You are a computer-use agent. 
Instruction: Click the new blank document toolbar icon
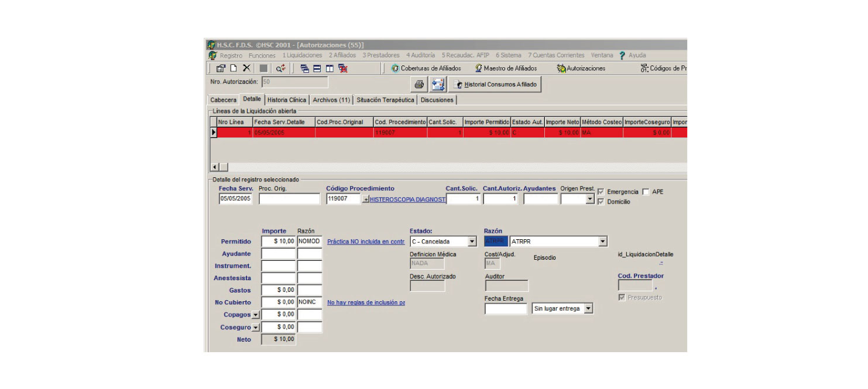tap(234, 68)
